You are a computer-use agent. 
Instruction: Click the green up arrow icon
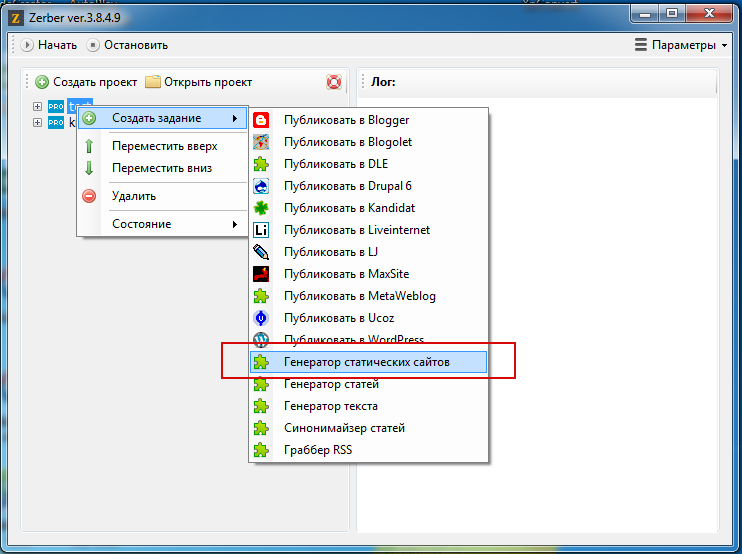(x=89, y=146)
